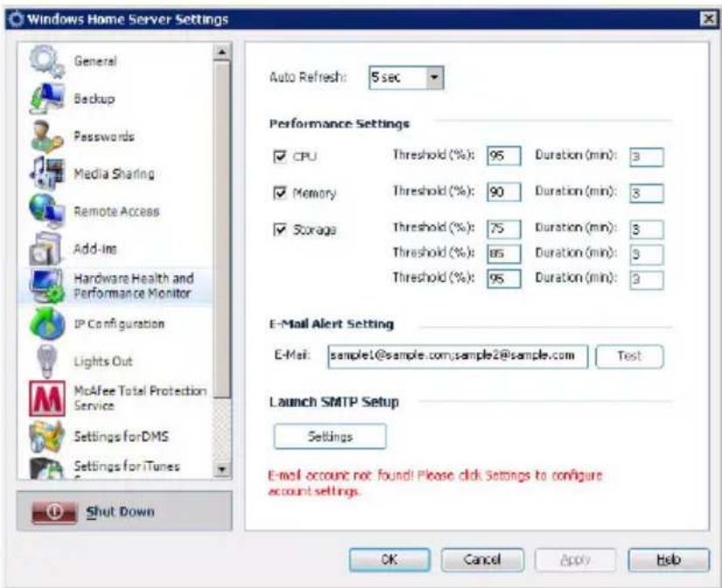Switch to Remote Access settings
The image size is (722, 588).
pyautogui.click(x=115, y=211)
